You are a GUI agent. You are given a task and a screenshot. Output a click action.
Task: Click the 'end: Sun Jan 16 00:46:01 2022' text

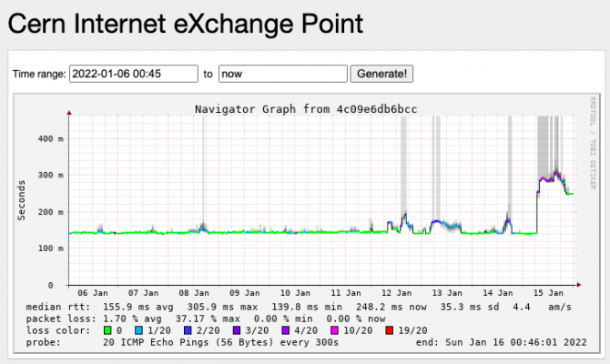[501, 342]
